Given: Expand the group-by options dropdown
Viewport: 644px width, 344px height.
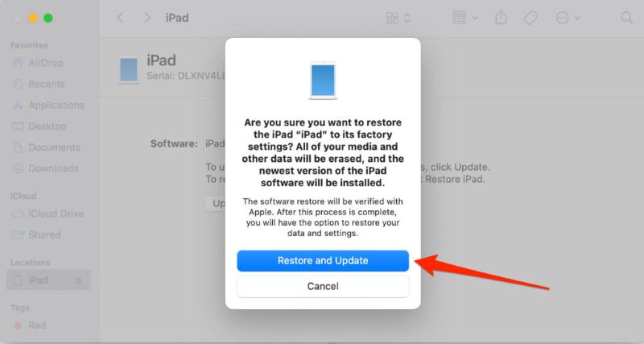Looking at the screenshot, I should pos(465,18).
